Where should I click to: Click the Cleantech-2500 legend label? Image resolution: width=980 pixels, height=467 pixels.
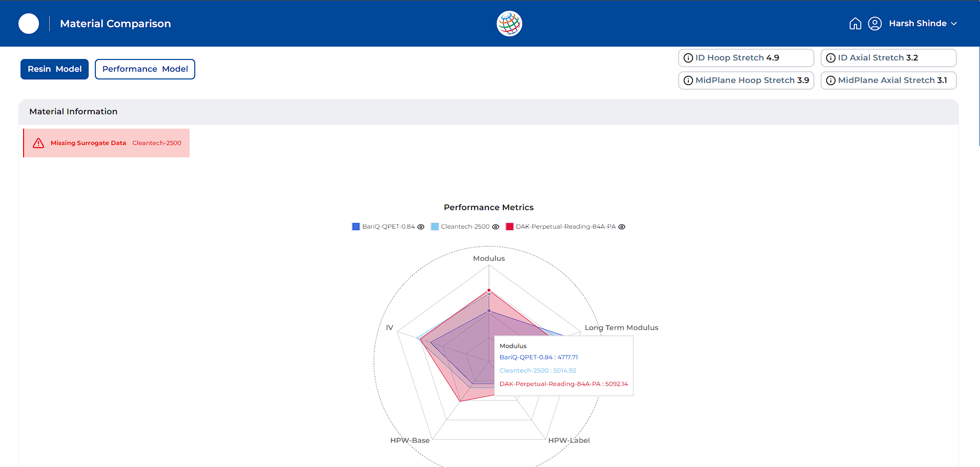click(x=465, y=227)
